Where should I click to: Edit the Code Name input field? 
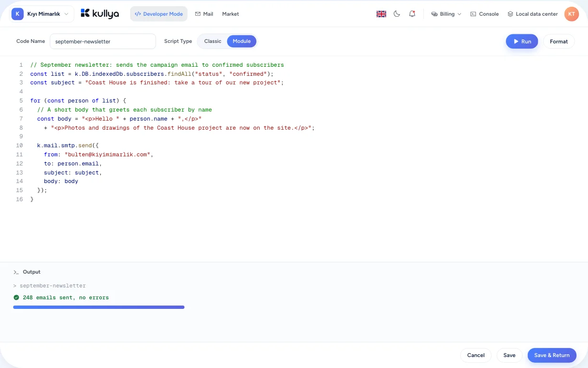pyautogui.click(x=103, y=41)
